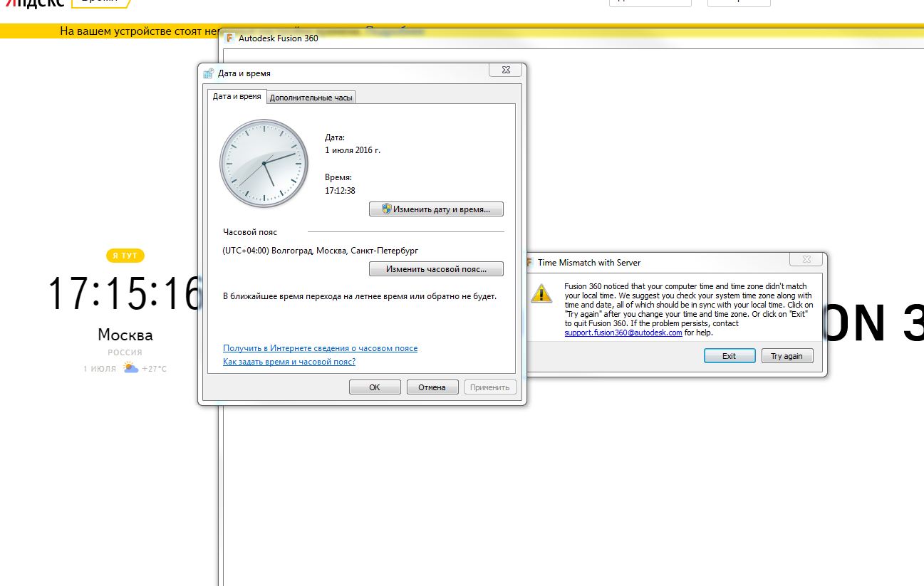924x586 pixels.
Task: Open the Получить в Интернете сведения о часовом поясе link
Action: click(321, 348)
